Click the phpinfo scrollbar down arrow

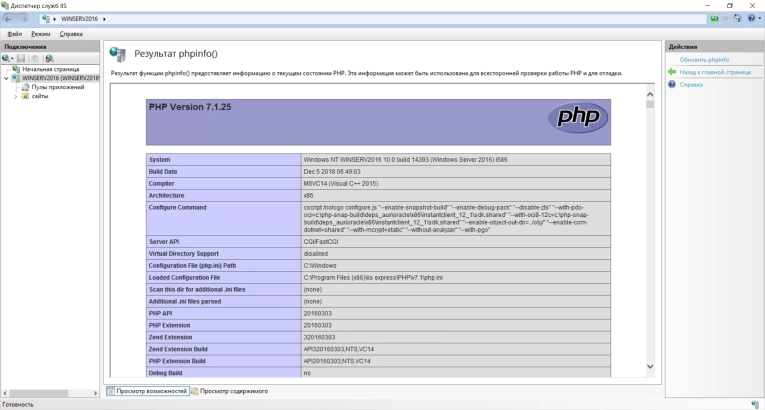(x=650, y=367)
